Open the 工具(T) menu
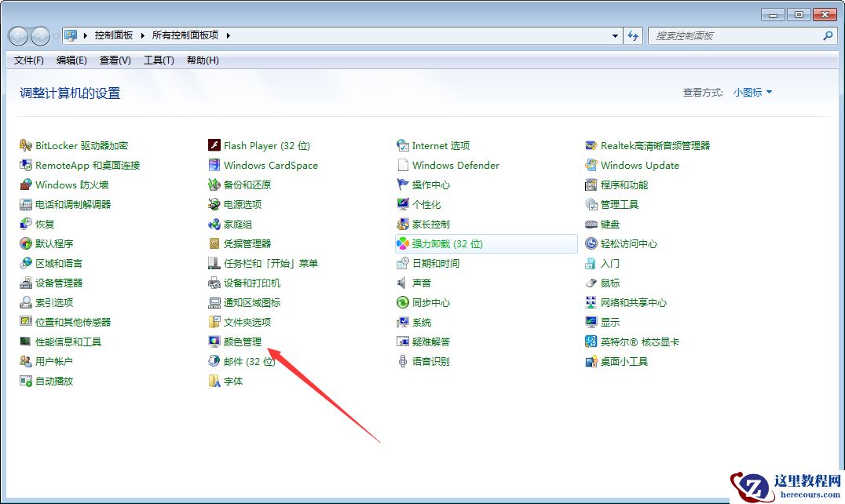This screenshot has width=845, height=504. point(159,60)
